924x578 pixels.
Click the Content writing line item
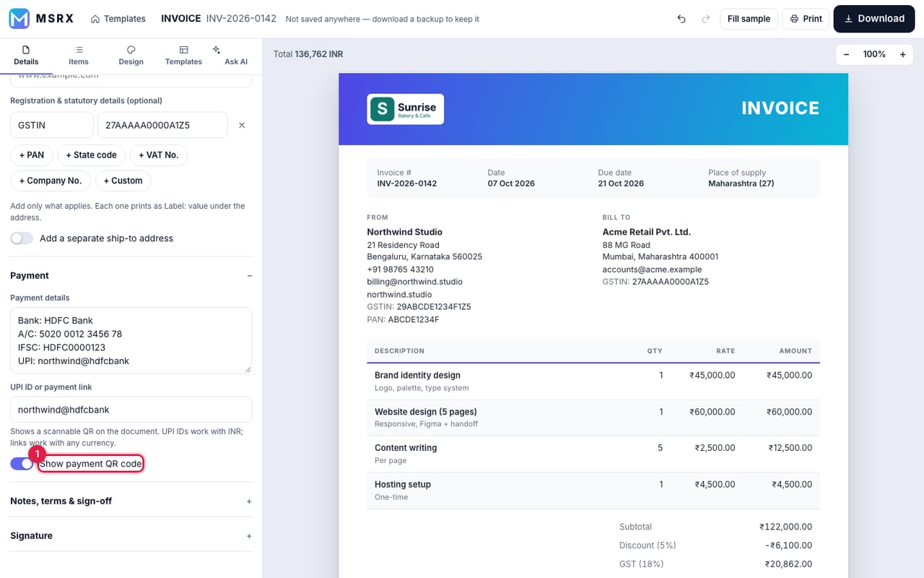tap(593, 454)
